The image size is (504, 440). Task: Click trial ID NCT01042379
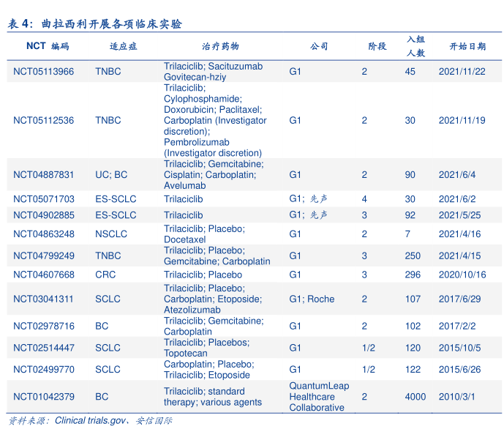43,397
